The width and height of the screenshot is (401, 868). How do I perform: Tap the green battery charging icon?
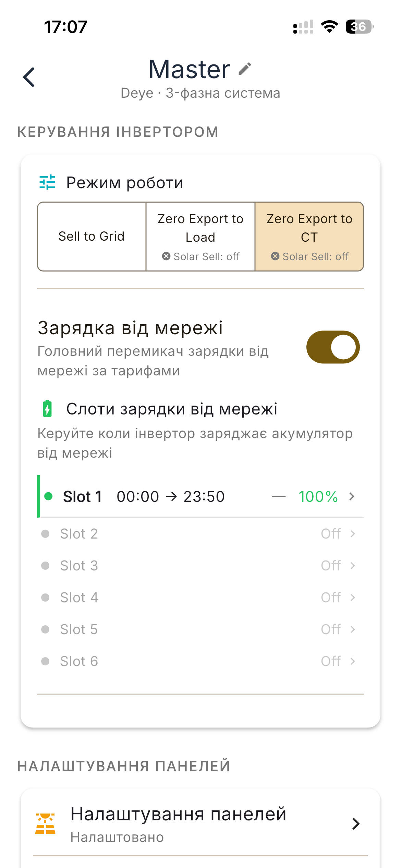(47, 408)
